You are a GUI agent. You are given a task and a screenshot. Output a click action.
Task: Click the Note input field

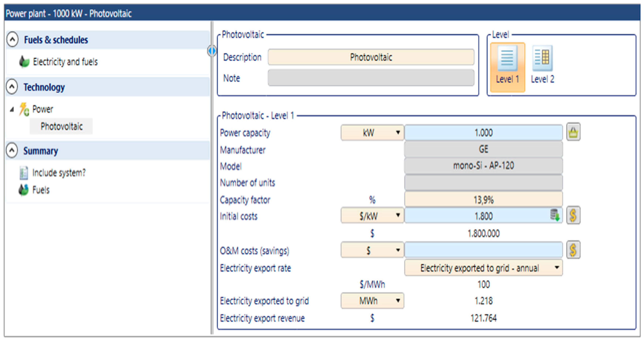click(x=371, y=78)
